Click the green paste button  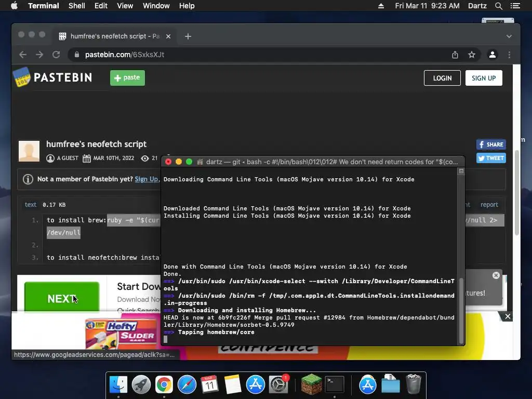(x=128, y=78)
